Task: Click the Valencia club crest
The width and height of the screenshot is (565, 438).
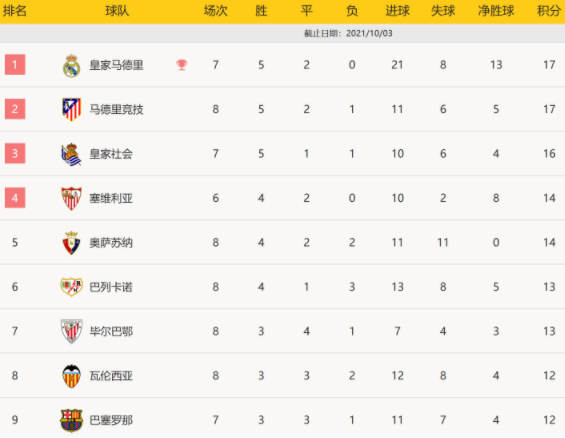Action: [71, 376]
